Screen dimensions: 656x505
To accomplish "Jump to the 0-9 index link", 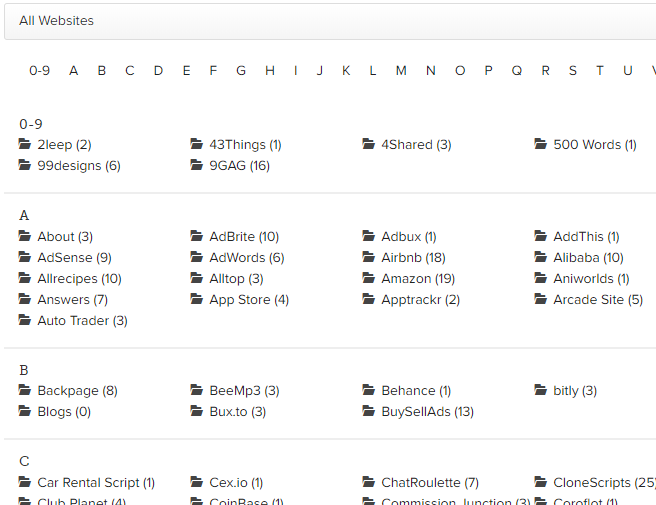I will tap(39, 71).
